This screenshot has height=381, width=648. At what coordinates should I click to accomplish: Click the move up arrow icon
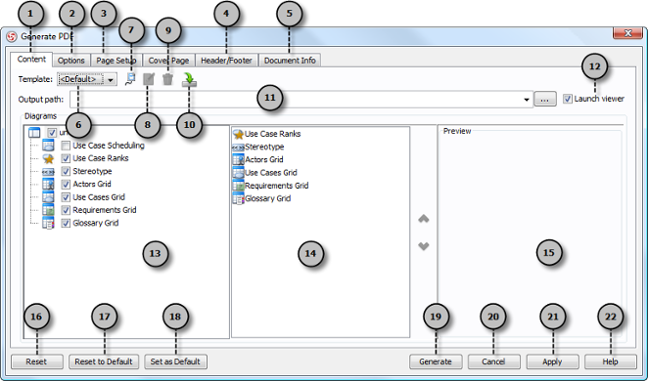coord(424,219)
